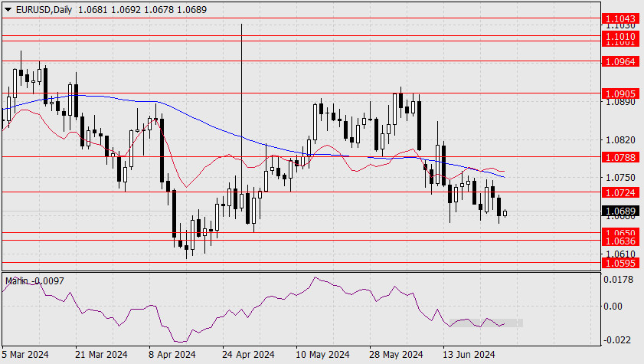Click the 1.0595 red price label
The height and width of the screenshot is (364, 644).
pos(620,263)
